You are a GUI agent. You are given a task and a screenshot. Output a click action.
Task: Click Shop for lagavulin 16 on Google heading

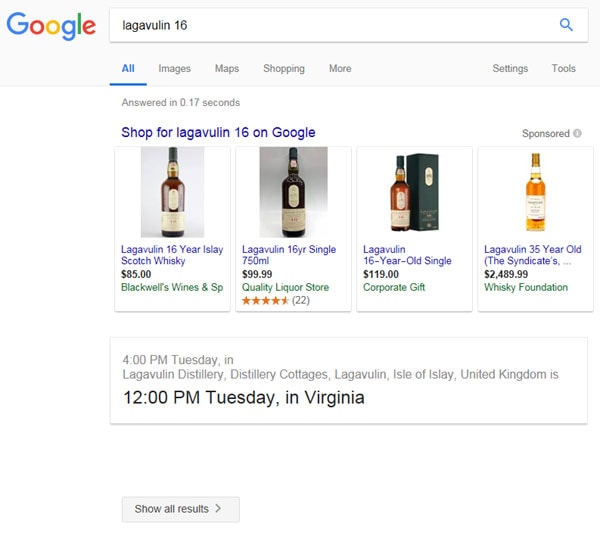(218, 132)
